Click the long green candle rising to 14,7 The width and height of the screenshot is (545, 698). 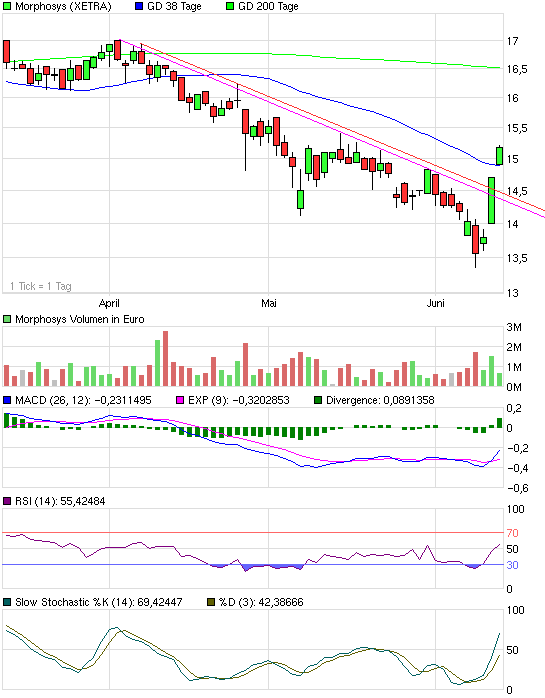point(492,200)
